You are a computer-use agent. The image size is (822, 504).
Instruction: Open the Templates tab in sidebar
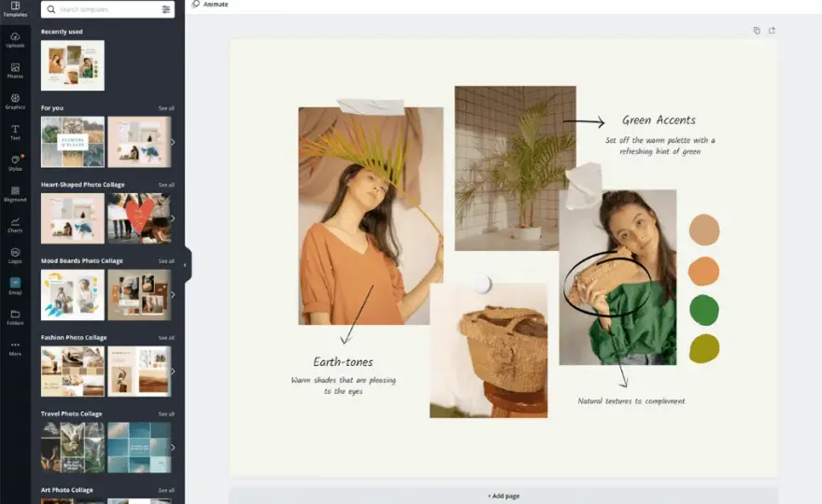pos(15,9)
